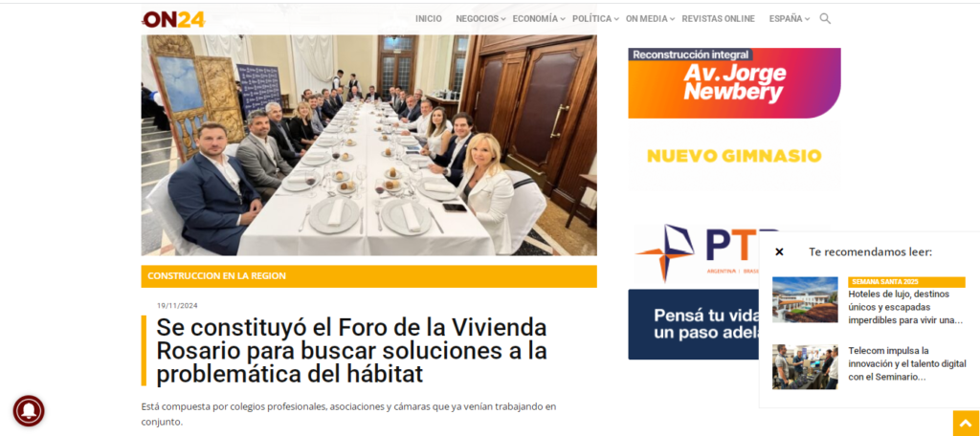The height and width of the screenshot is (436, 980).
Task: Click the Nuevo Gimnasio banner
Action: (x=734, y=156)
